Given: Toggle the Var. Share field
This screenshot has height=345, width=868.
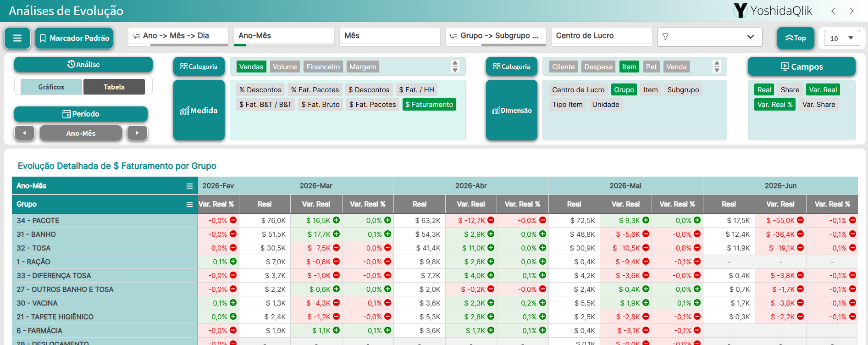Looking at the screenshot, I should (x=818, y=105).
